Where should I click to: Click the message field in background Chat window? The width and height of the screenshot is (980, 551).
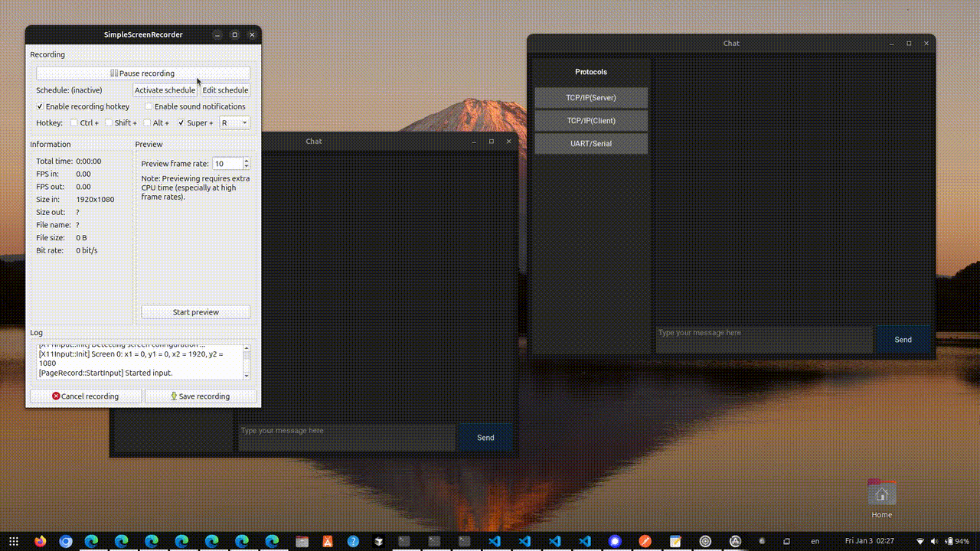347,438
